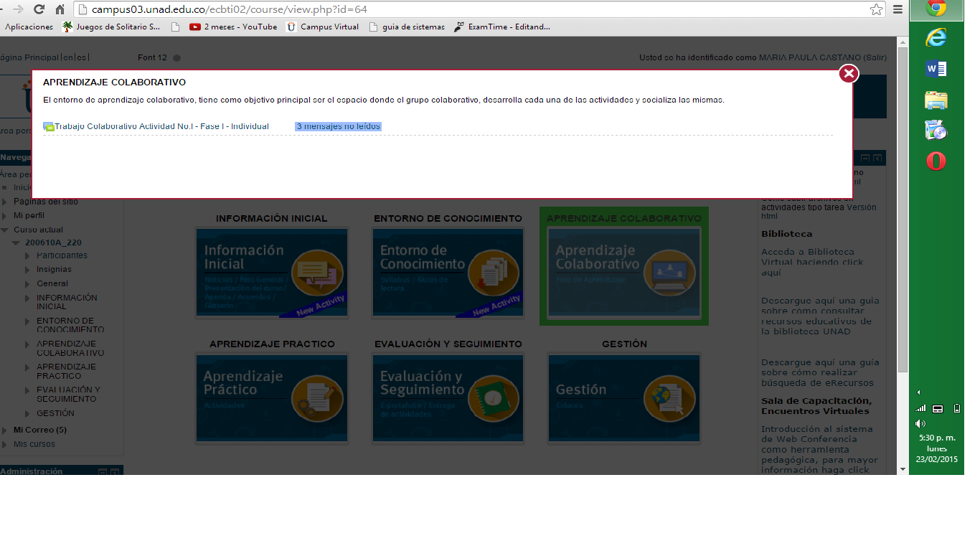Open Participantes in the navigation tree

tap(62, 255)
